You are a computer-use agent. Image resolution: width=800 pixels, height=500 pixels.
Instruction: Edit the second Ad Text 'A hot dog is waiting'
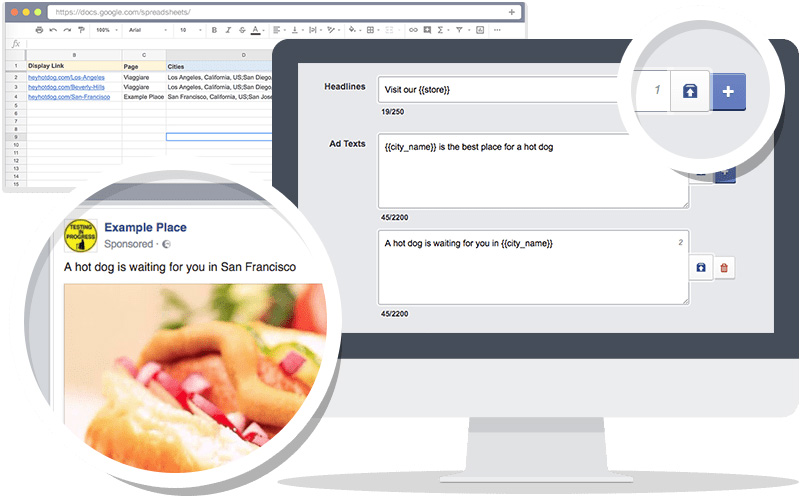pos(533,267)
